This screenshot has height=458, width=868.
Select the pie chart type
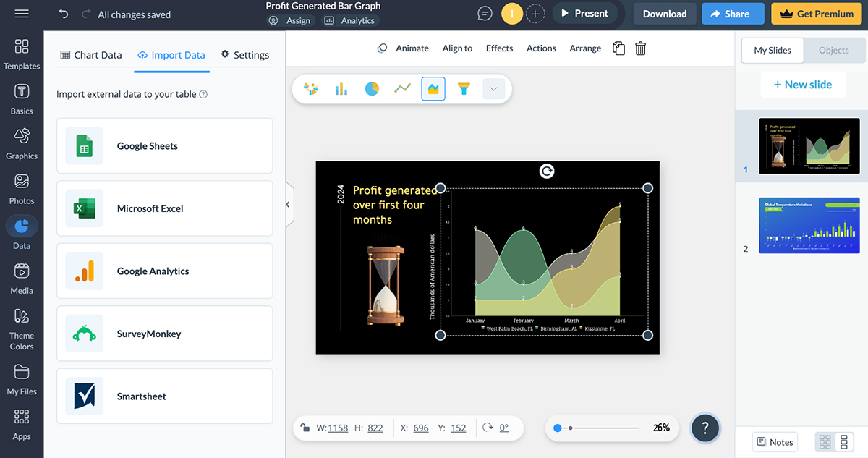click(x=372, y=88)
